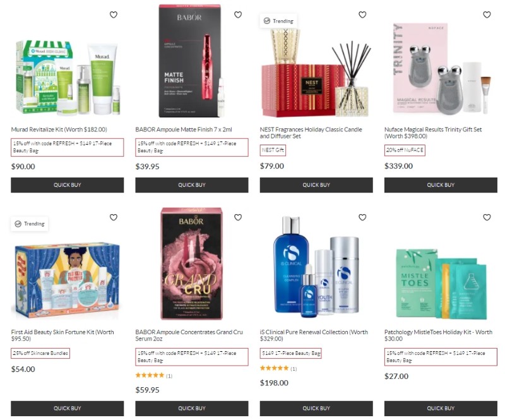Quick buy the $39.95 BABOR Matte Finish
505x420 pixels.
192,185
